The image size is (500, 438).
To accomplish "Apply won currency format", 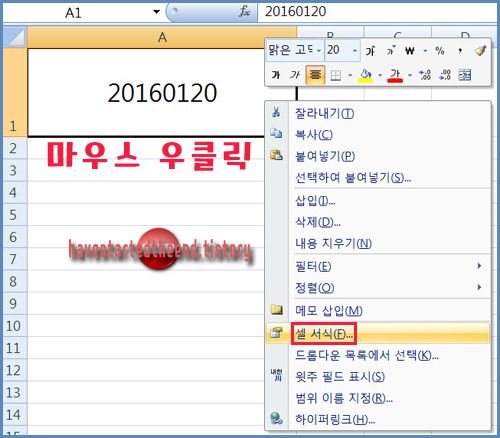I will pyautogui.click(x=410, y=51).
